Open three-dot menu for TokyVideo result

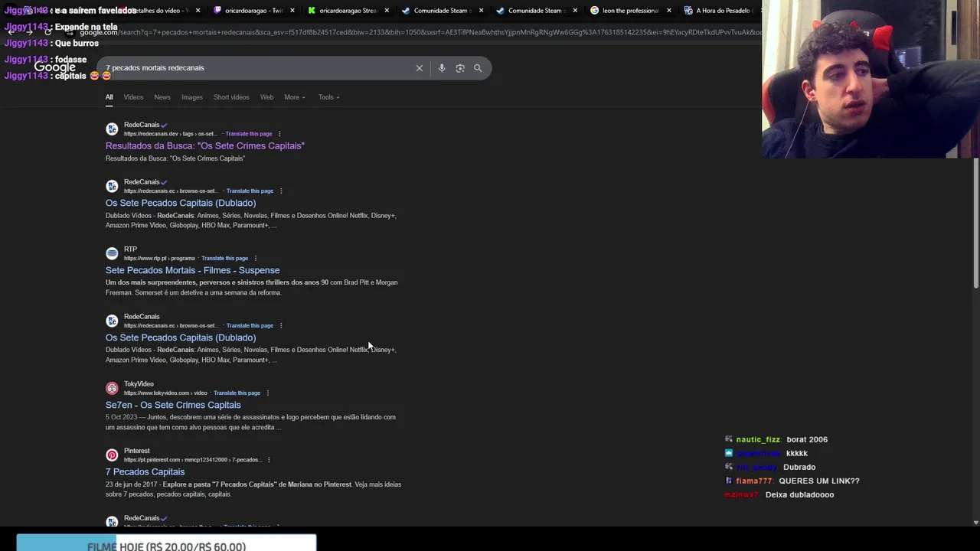tap(268, 393)
